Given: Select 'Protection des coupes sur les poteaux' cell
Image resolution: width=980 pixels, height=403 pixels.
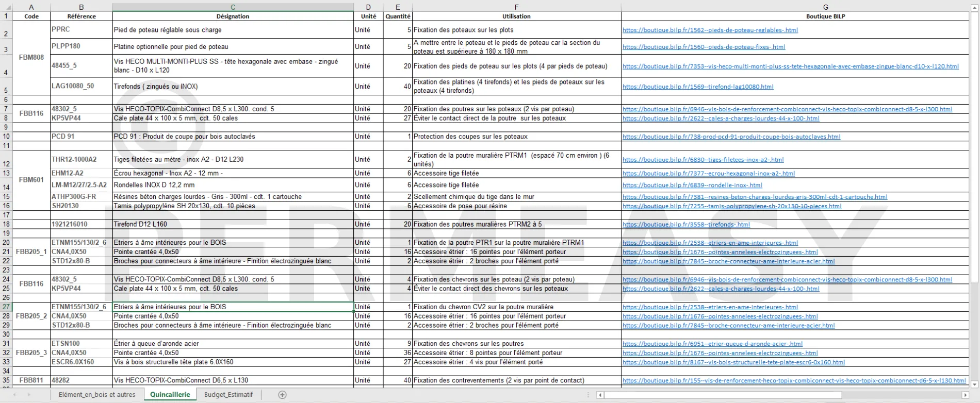Looking at the screenshot, I should [517, 137].
